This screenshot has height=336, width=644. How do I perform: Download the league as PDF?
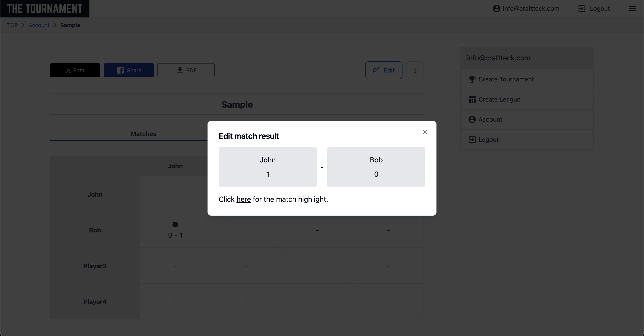pyautogui.click(x=186, y=70)
